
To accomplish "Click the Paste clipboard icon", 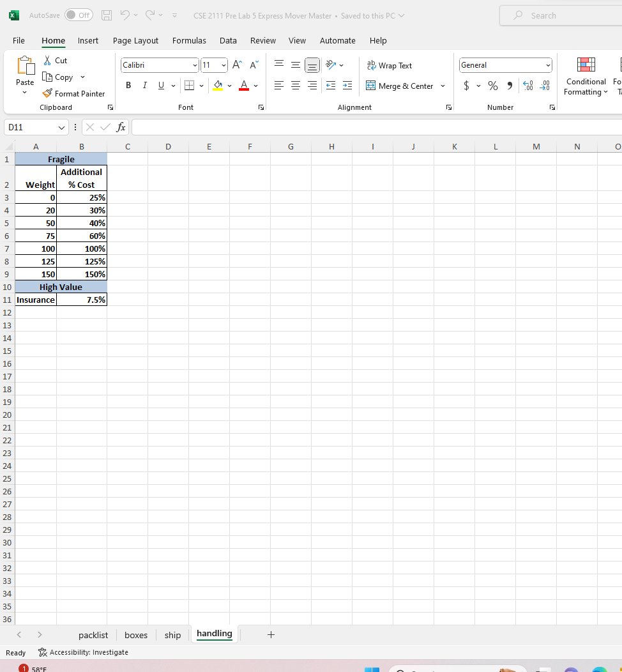I will tap(26, 66).
